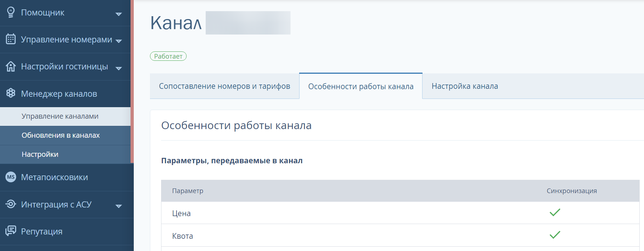Click Параметры, передаваемые в канал subheading
Image resolution: width=644 pixels, height=251 pixels.
pyautogui.click(x=232, y=161)
